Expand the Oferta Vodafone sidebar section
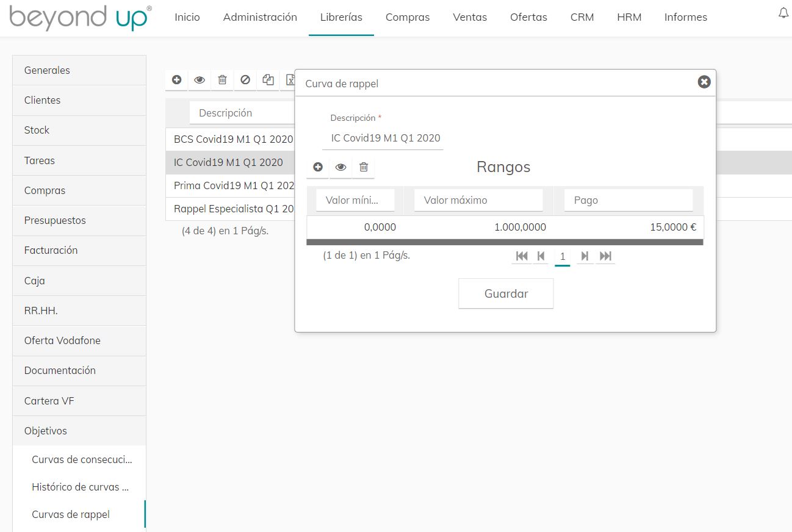The image size is (792, 532). pos(79,340)
